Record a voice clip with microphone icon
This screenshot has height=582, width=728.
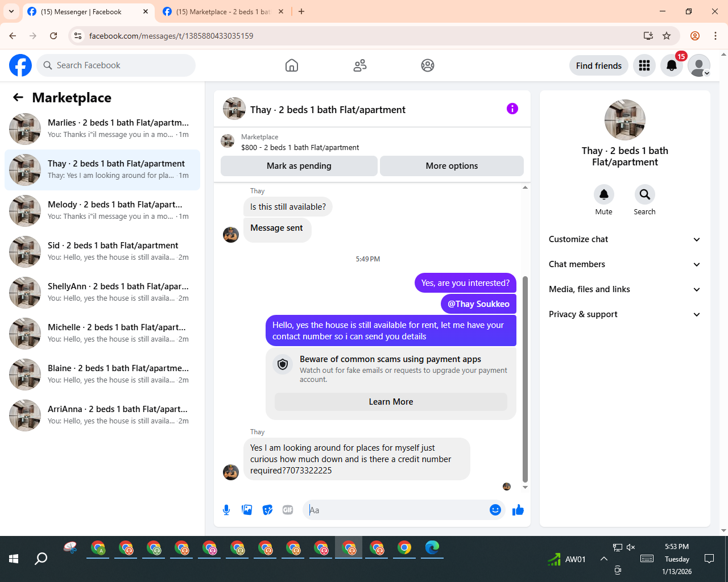click(x=226, y=510)
